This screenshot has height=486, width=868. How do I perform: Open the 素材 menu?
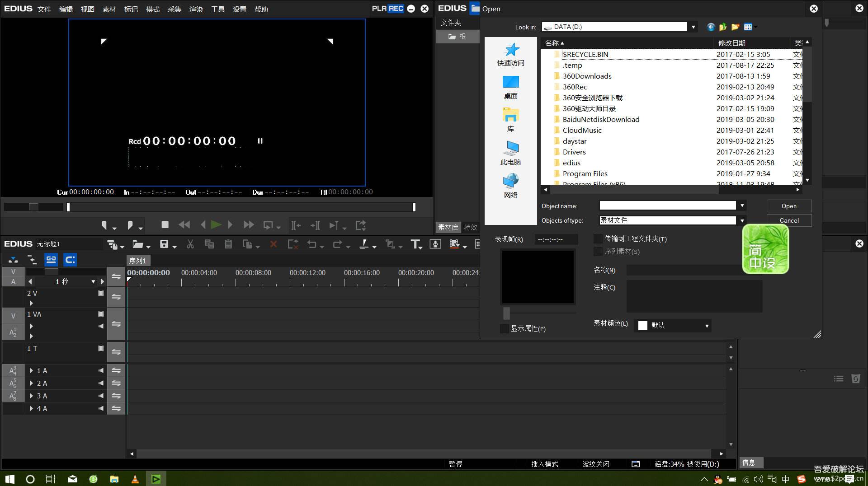109,9
